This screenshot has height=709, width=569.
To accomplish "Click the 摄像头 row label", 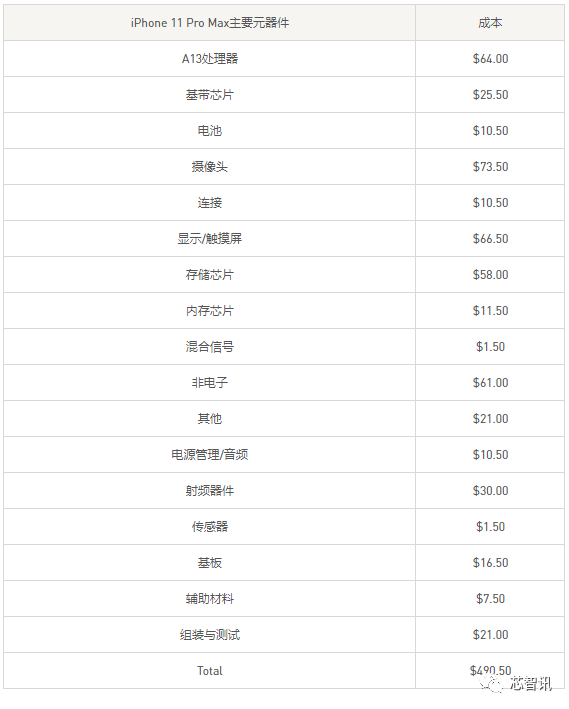I will [209, 166].
